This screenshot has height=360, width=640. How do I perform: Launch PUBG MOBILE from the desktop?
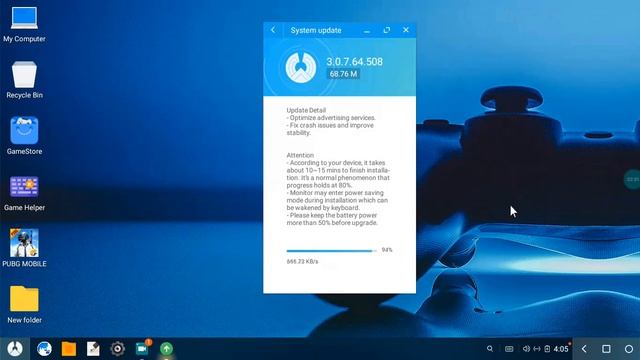24,248
